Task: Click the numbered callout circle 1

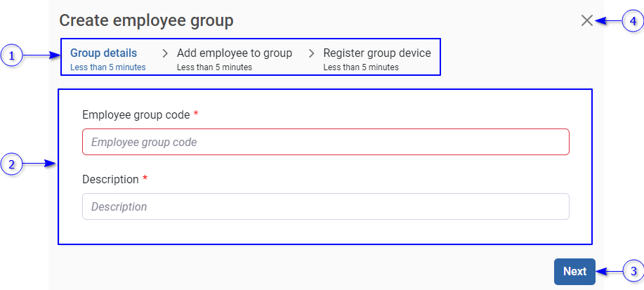Action: [x=11, y=55]
